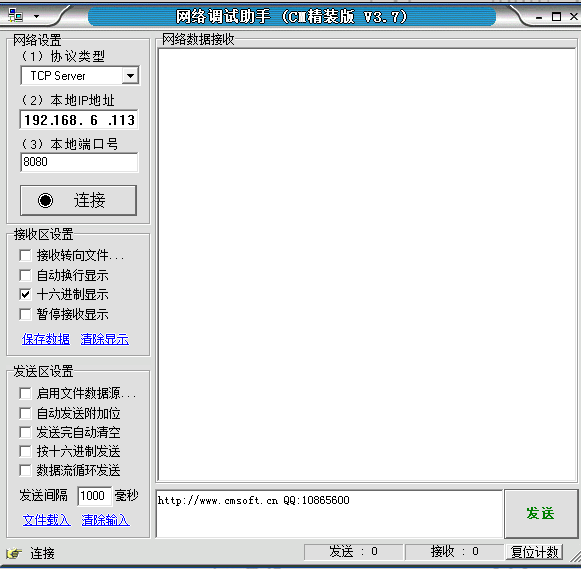581x569 pixels.
Task: Enable 启用文件数据源 checkbox
Action: tap(25, 393)
